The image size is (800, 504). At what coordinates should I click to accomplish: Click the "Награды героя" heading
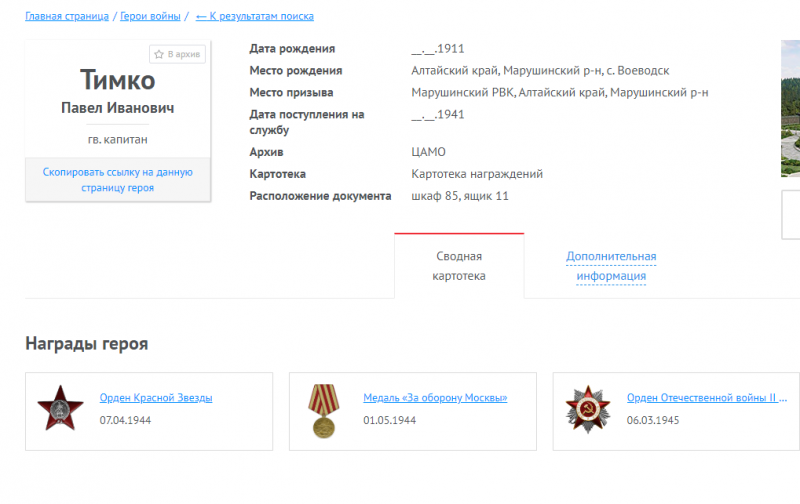point(87,344)
